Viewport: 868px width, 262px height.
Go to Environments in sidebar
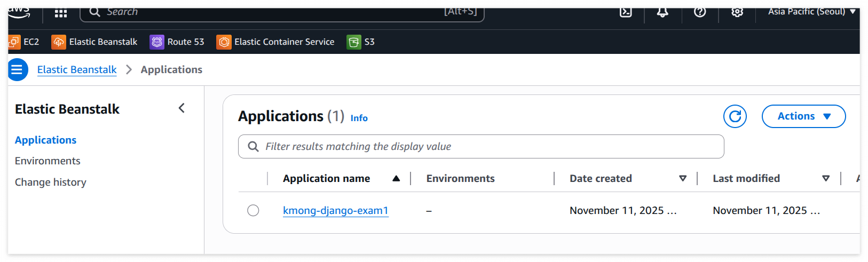click(48, 161)
